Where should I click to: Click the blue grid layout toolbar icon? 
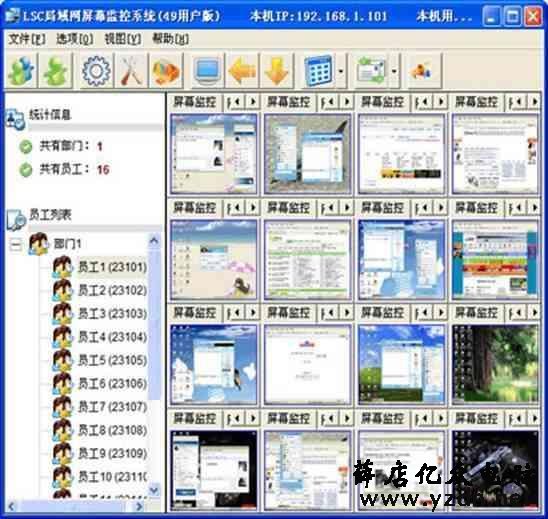click(318, 71)
